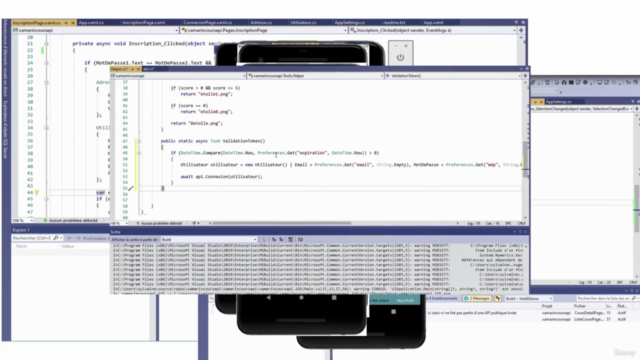Click the lightbulb quick action on line 44

click(x=36, y=192)
